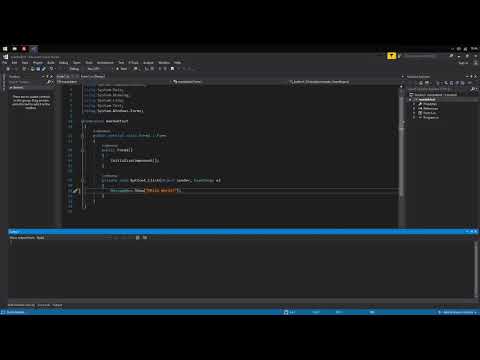Select Program.cs in Solution Explorer
The image size is (480, 360).
(431, 117)
